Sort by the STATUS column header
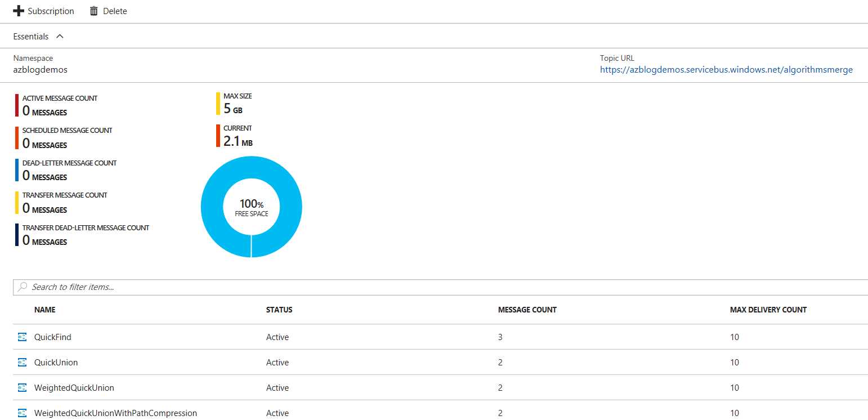 tap(279, 310)
